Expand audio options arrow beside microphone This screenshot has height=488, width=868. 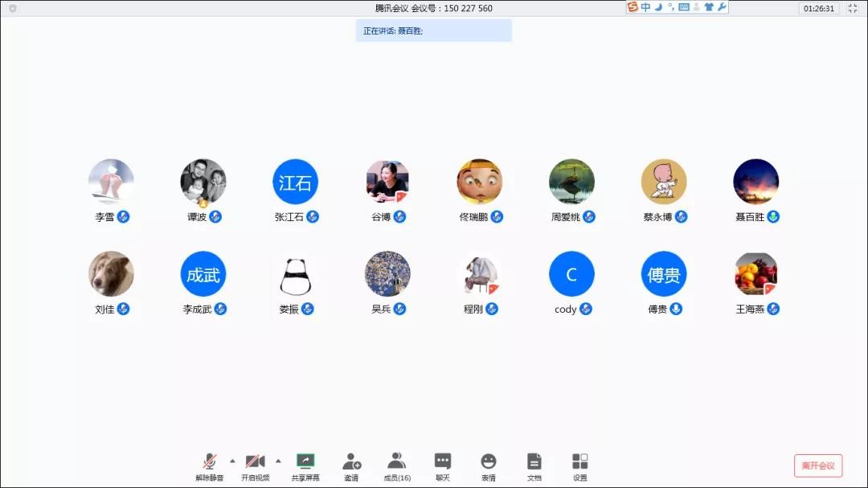(x=232, y=461)
